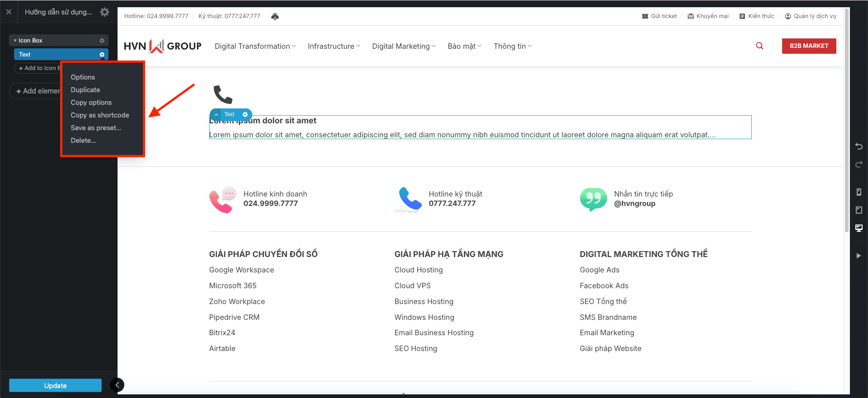Choose Copy as shortcode in context menu

[x=100, y=115]
